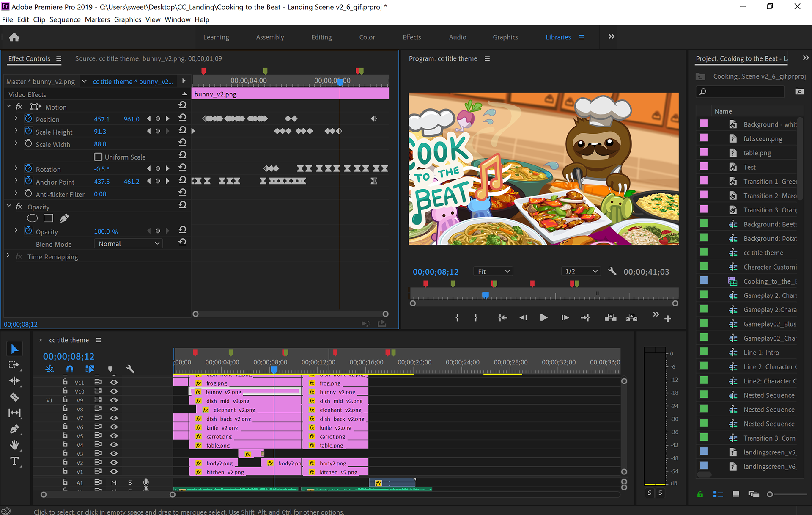Open the Markers menu
This screenshot has height=515, width=812.
(x=97, y=19)
